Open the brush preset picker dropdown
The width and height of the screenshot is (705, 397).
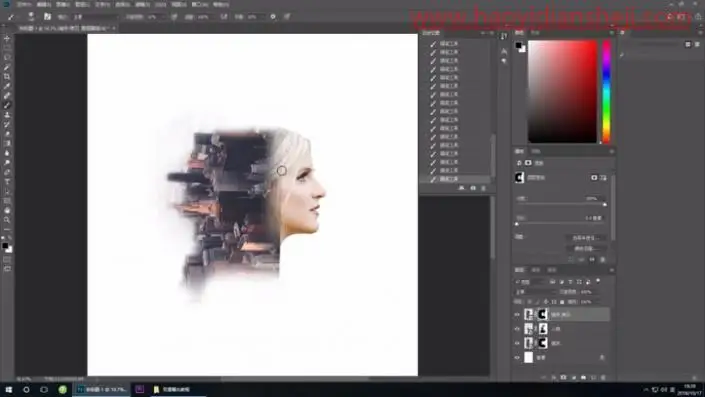31,17
